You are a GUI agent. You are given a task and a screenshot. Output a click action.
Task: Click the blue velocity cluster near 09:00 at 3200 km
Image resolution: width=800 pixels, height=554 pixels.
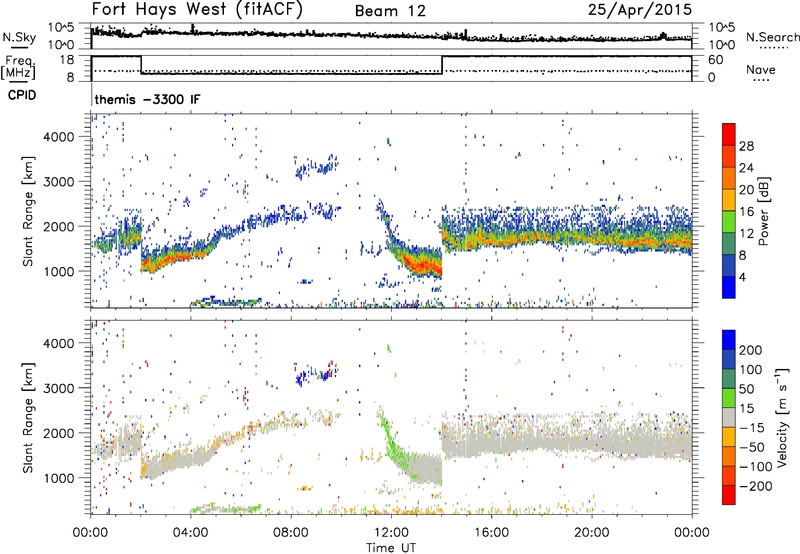(x=317, y=374)
